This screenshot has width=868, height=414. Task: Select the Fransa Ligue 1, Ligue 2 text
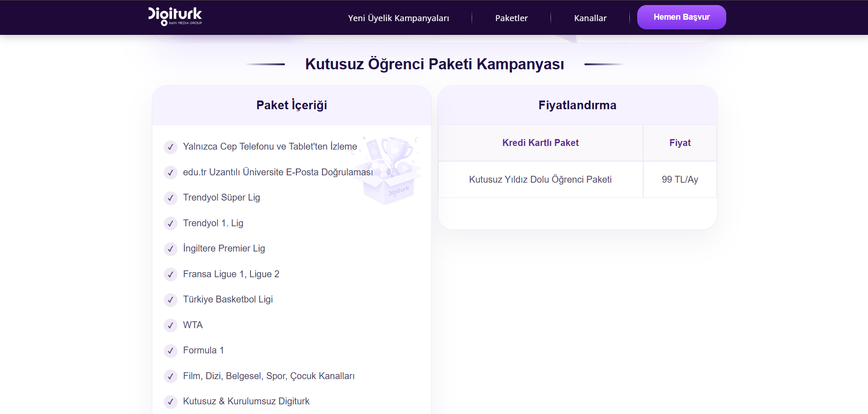231,274
